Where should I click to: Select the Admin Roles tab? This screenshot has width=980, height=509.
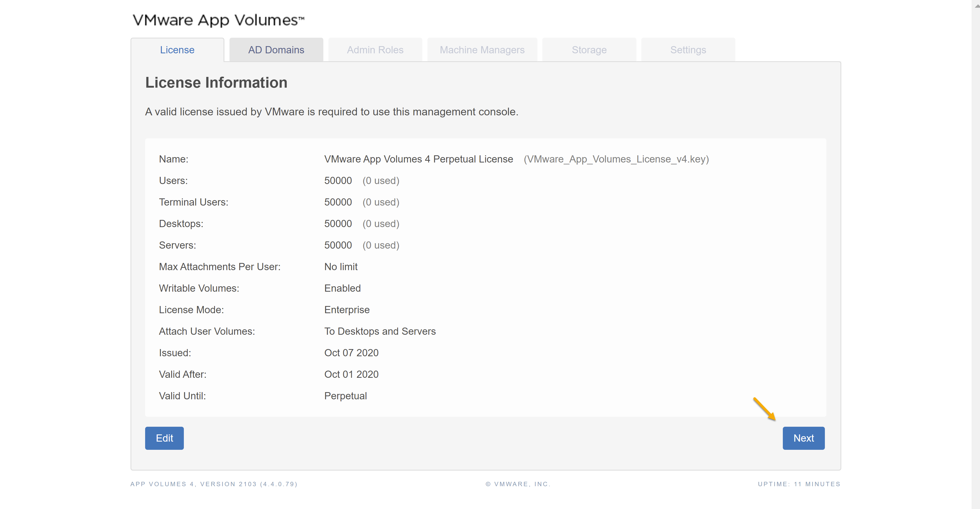pyautogui.click(x=375, y=50)
